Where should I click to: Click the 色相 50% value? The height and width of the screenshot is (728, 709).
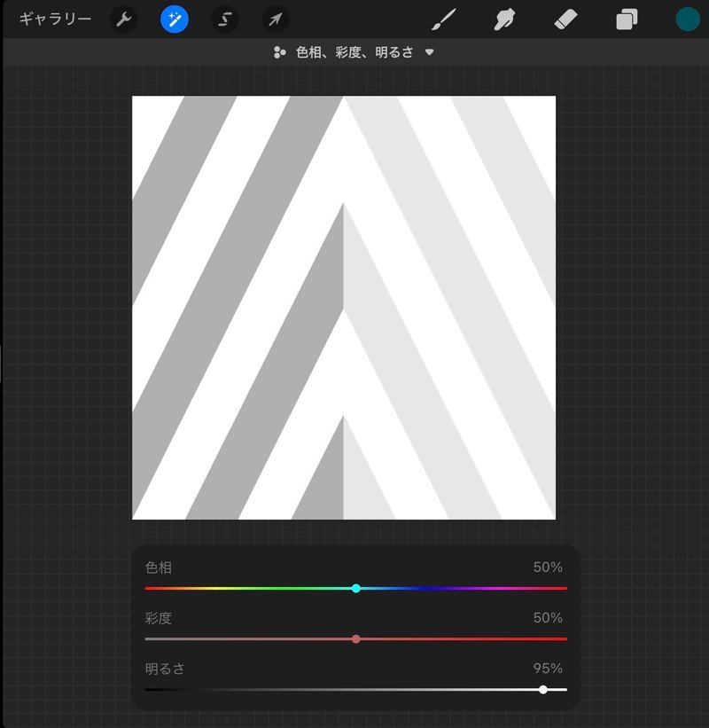coord(548,568)
